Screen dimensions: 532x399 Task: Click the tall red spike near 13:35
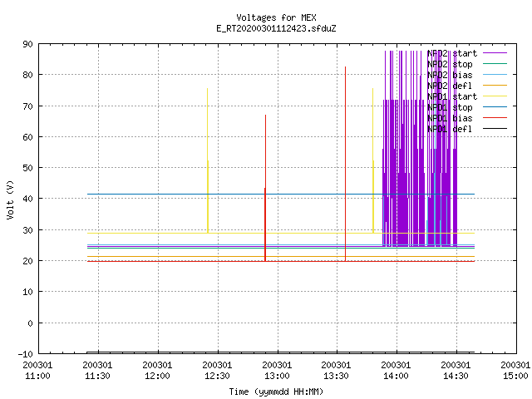click(346, 163)
